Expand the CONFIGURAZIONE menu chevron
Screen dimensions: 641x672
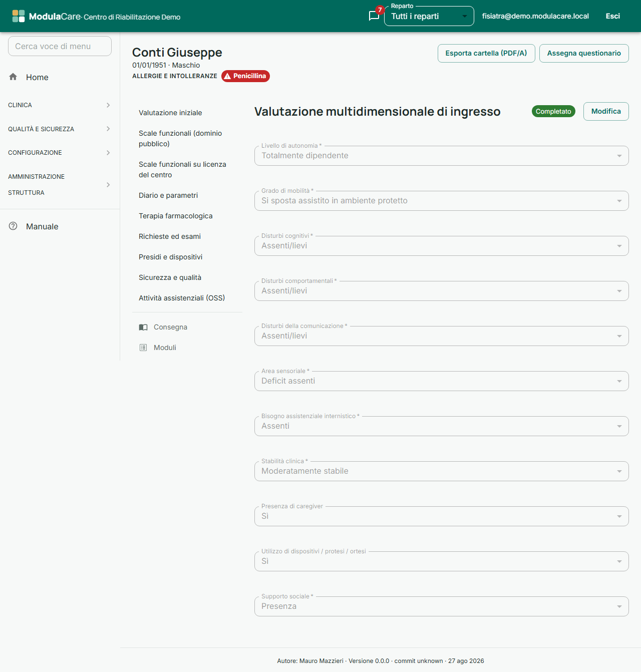pos(108,153)
